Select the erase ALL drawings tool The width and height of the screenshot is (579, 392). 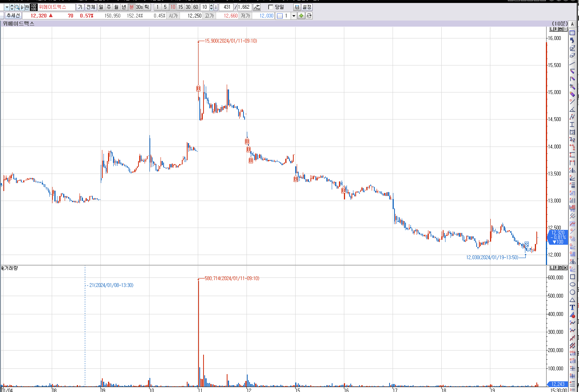[572, 48]
